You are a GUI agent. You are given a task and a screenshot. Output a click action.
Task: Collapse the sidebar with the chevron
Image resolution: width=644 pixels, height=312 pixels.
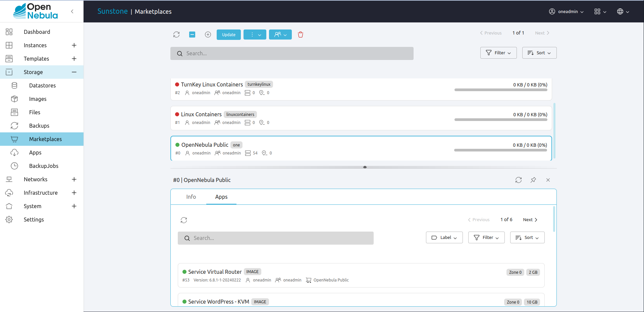72,11
